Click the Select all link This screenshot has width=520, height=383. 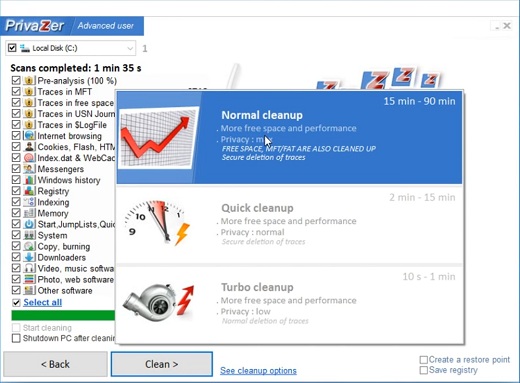coord(43,302)
